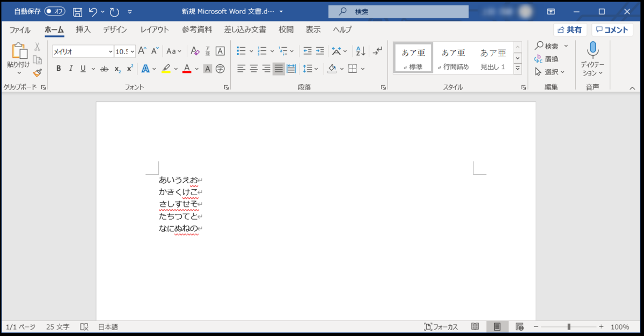Click the Redo arrow icon
This screenshot has height=336, width=644.
click(114, 12)
